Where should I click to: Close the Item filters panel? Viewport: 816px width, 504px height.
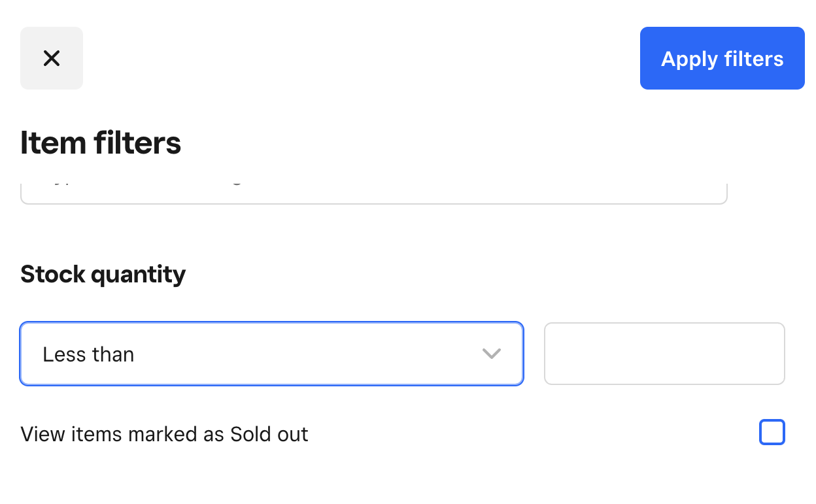point(51,58)
